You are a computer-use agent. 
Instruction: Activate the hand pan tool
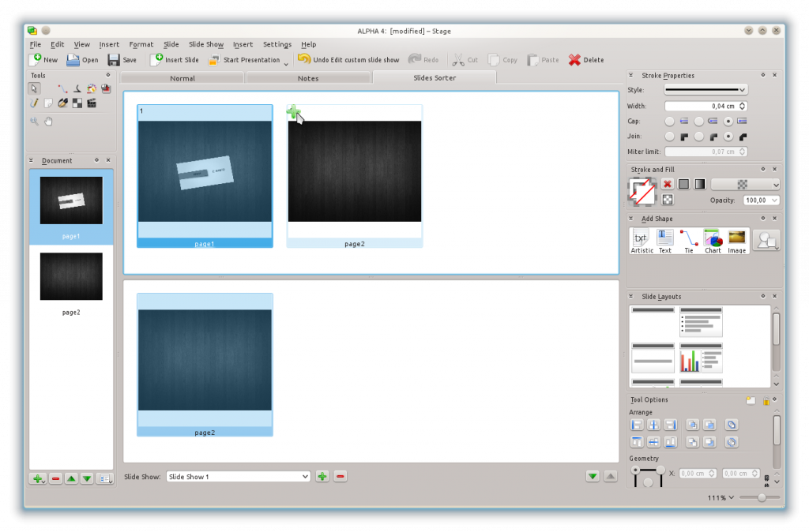pos(49,121)
